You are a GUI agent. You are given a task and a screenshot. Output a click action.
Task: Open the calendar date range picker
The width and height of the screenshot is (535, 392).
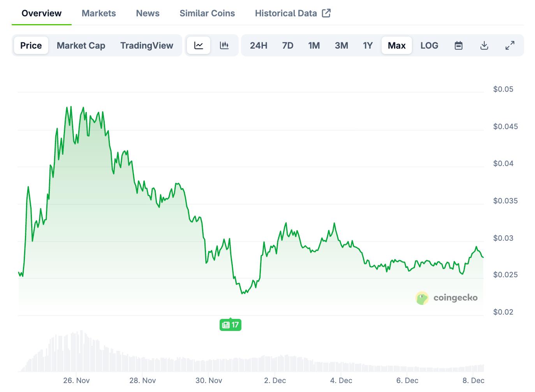pos(459,45)
